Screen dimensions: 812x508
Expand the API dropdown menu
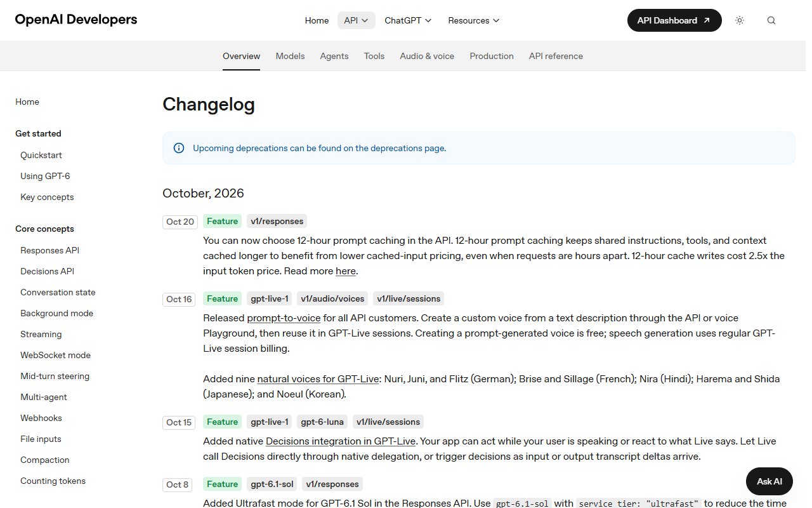pyautogui.click(x=357, y=20)
